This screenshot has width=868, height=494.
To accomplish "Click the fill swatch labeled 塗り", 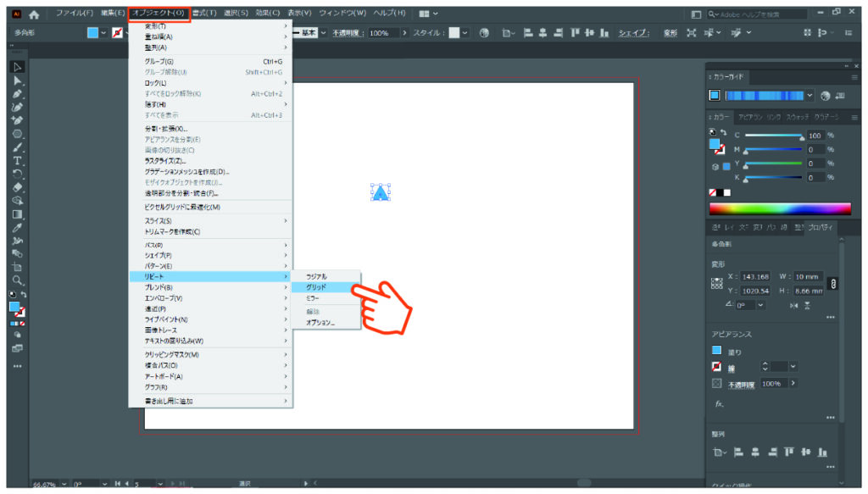I will pos(716,350).
